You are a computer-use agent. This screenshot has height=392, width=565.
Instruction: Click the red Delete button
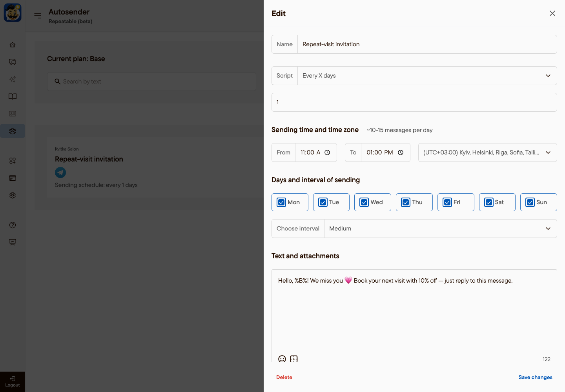(284, 377)
